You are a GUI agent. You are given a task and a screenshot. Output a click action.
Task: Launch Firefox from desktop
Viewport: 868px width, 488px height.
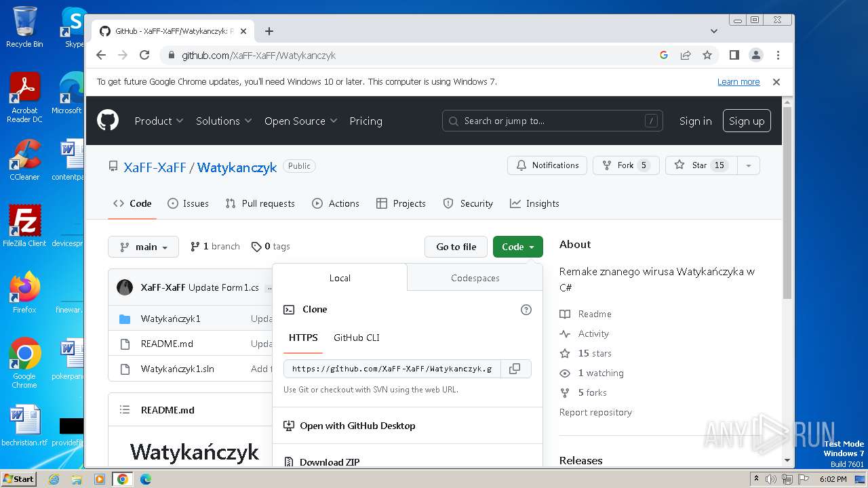24,292
